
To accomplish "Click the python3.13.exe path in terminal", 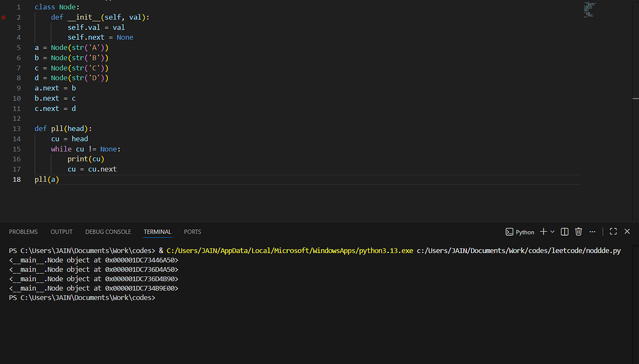I will point(290,251).
